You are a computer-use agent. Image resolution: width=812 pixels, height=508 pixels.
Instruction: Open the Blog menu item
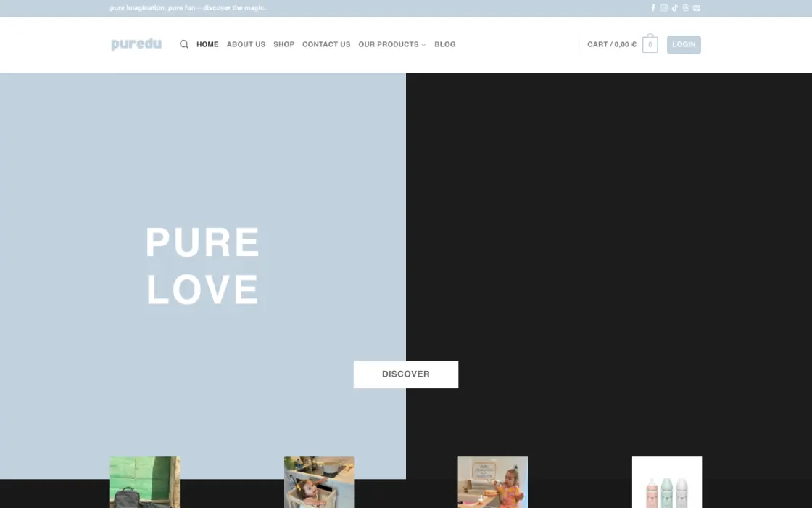point(445,44)
